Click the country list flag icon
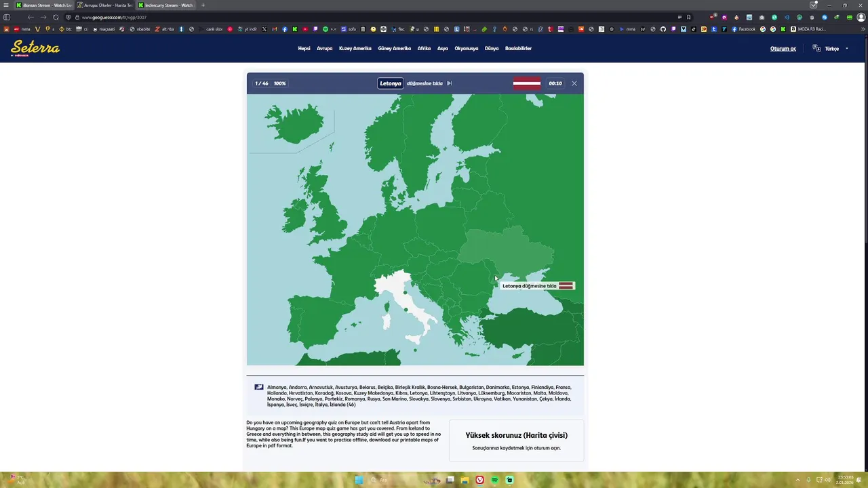This screenshot has width=868, height=488. click(259, 387)
